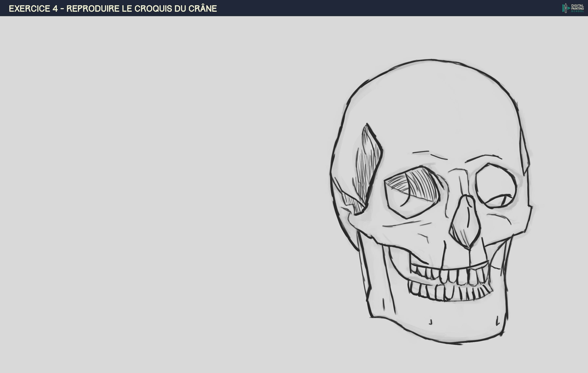Click the jaw corner beside the temple side

click(376, 310)
